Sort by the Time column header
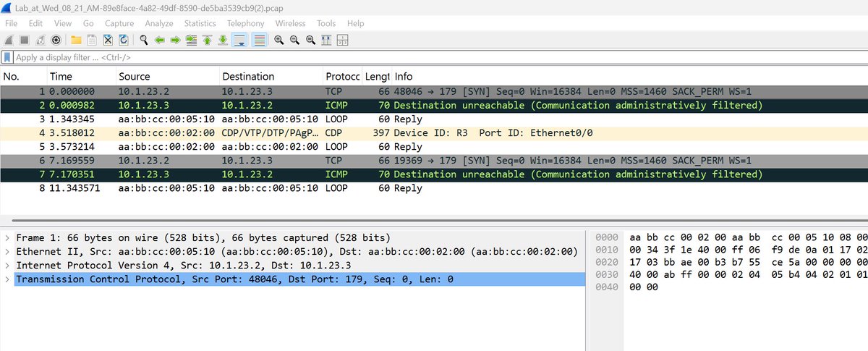 81,77
